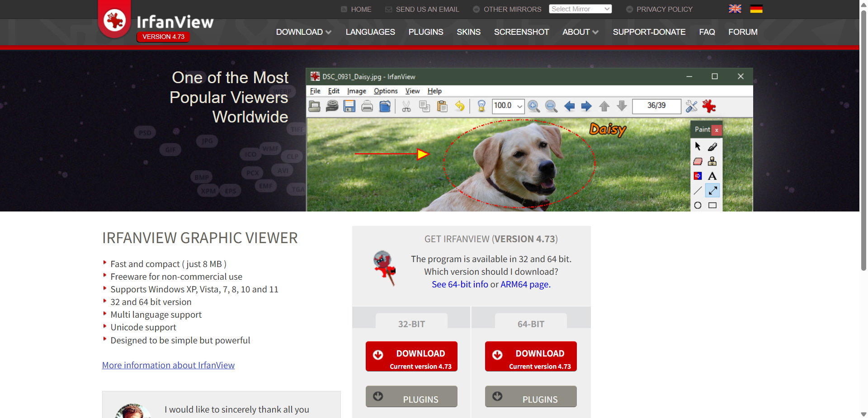Click the red IrfanView mascot in the download box
Screen dimensions: 868x418
[385, 268]
